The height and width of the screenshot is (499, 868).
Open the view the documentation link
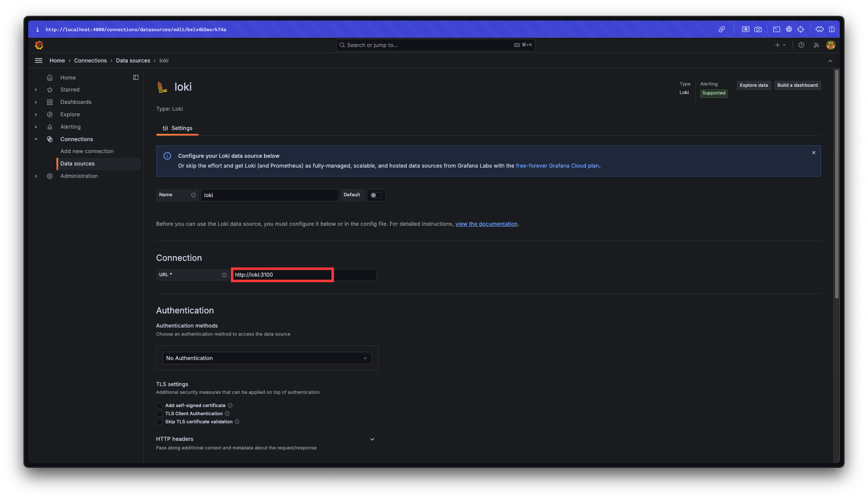pyautogui.click(x=486, y=224)
